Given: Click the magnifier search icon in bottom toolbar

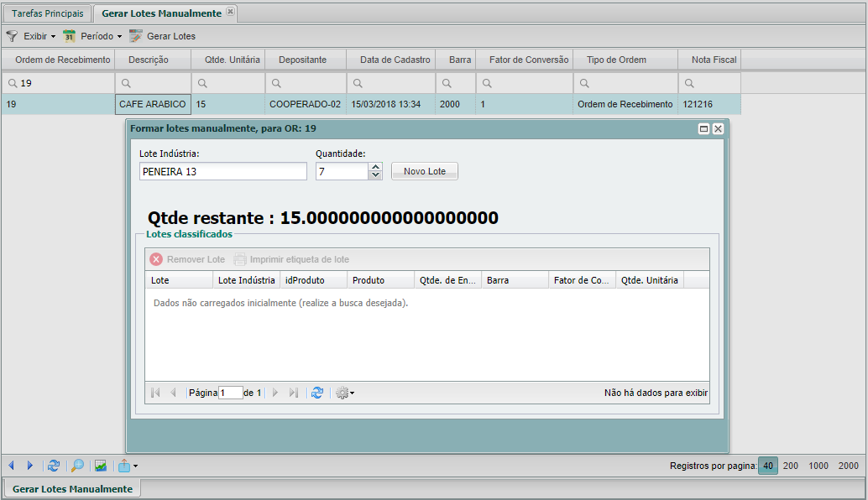Looking at the screenshot, I should coord(77,466).
